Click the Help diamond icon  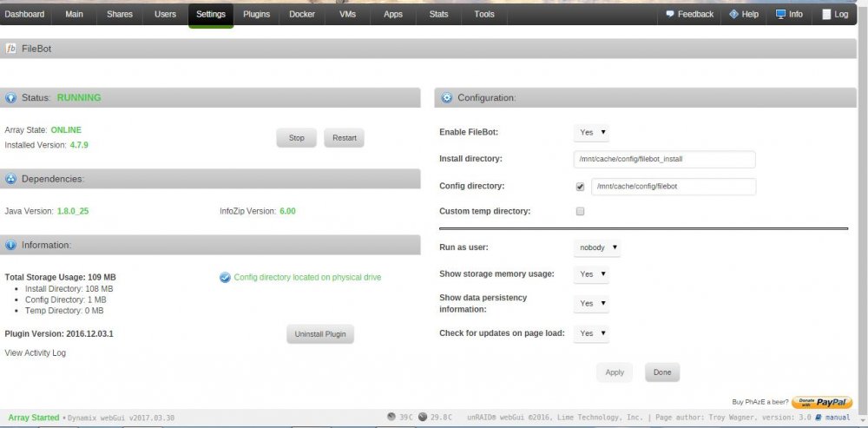click(x=734, y=14)
